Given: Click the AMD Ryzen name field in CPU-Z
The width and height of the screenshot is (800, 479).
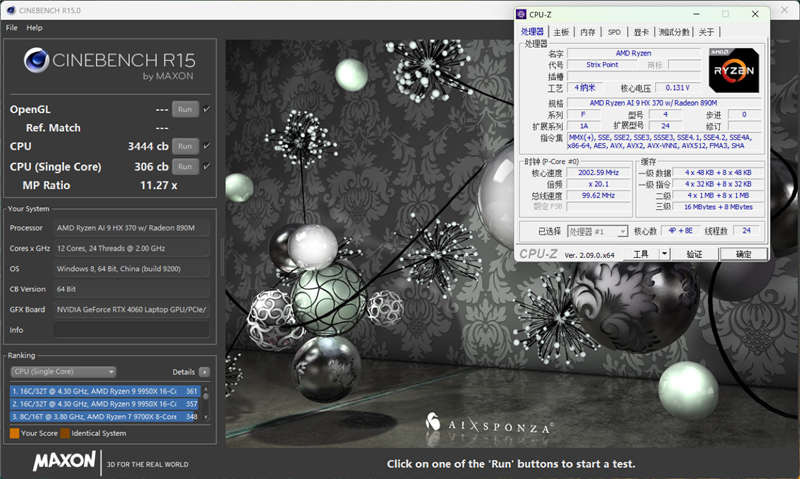Looking at the screenshot, I should tap(634, 53).
